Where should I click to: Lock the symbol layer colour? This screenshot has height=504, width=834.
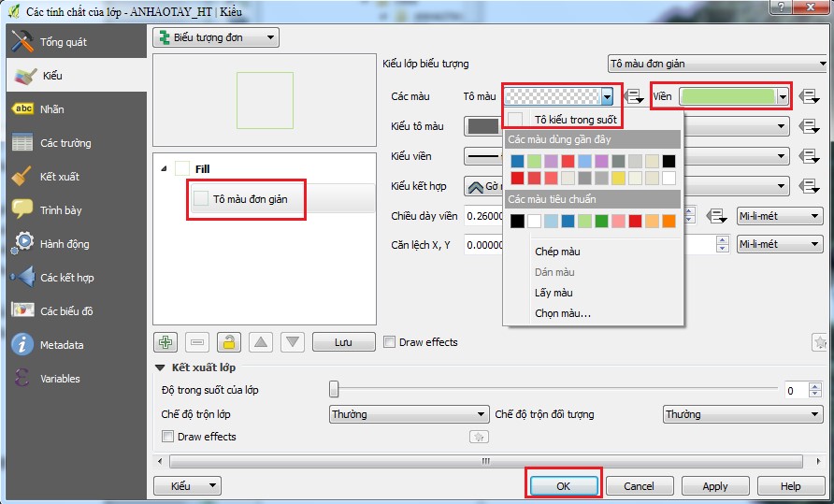point(229,342)
